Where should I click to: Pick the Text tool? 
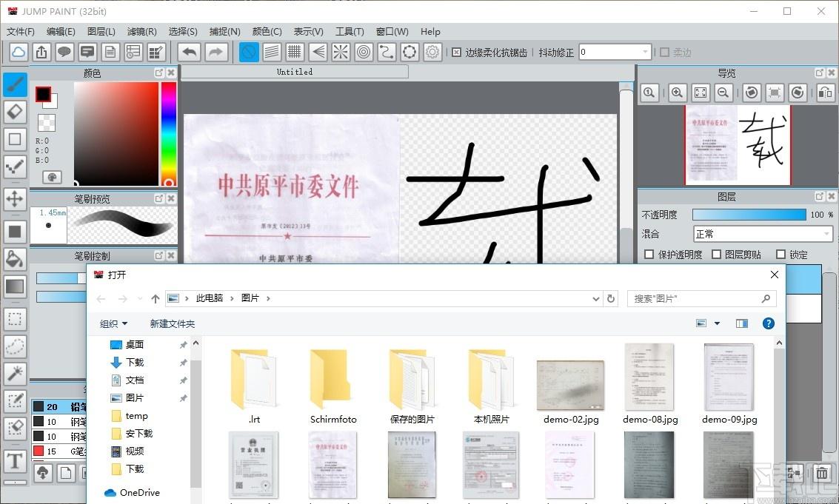15,460
